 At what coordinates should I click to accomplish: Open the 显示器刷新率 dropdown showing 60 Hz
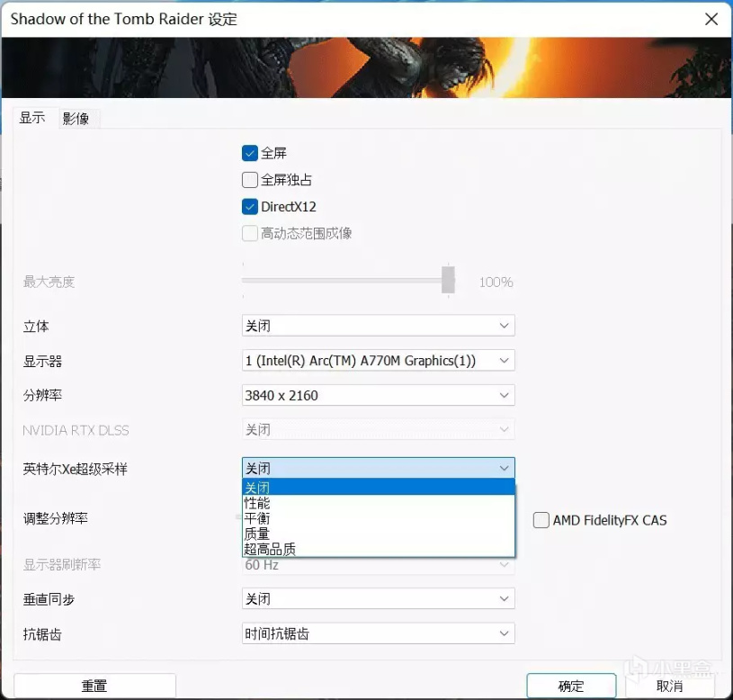click(378, 565)
